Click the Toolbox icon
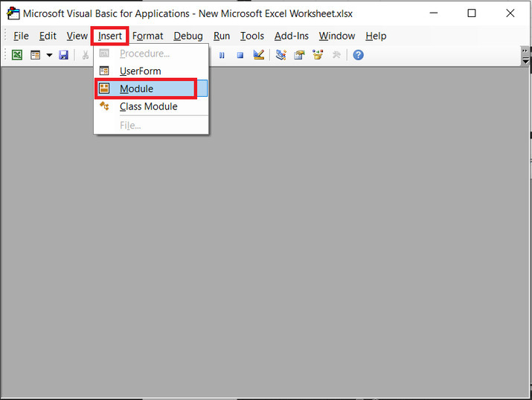 click(x=336, y=54)
